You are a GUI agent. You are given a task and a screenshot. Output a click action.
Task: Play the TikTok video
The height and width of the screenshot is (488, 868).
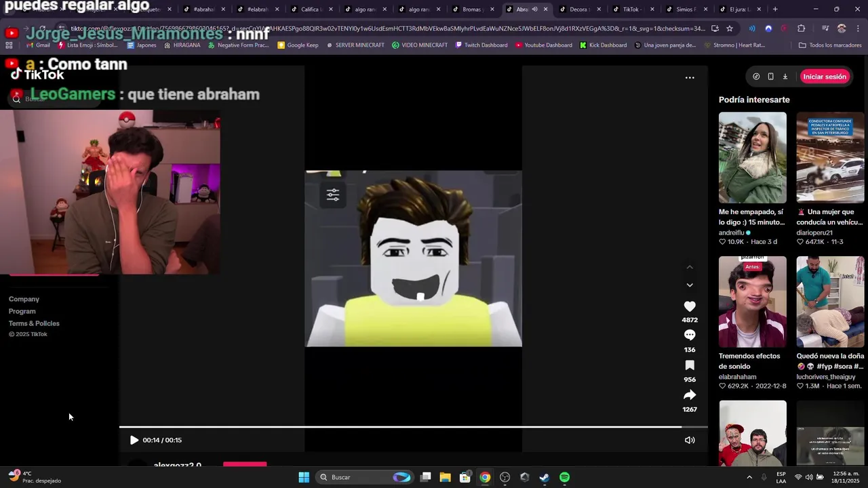[134, 440]
